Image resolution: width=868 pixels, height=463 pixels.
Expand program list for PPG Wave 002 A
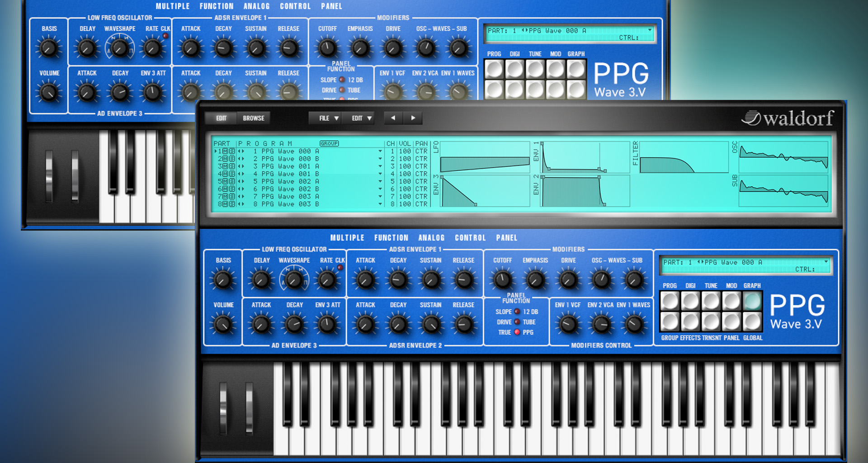pyautogui.click(x=380, y=182)
